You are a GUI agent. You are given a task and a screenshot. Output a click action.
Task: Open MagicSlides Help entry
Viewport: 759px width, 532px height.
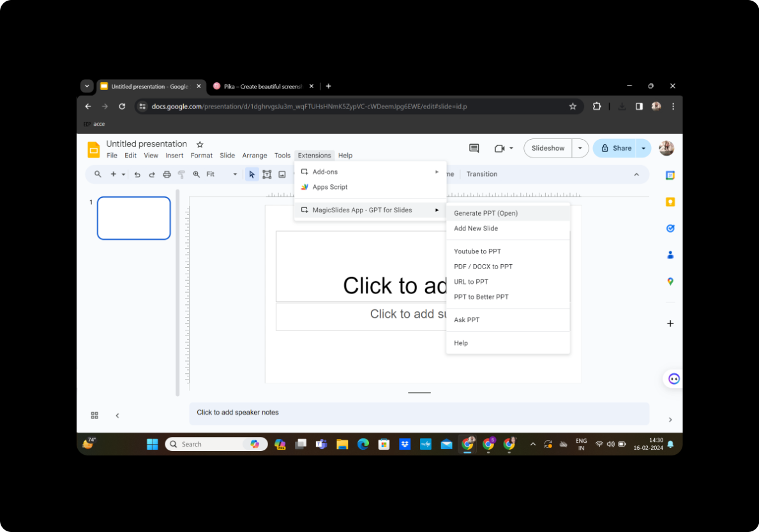point(507,343)
